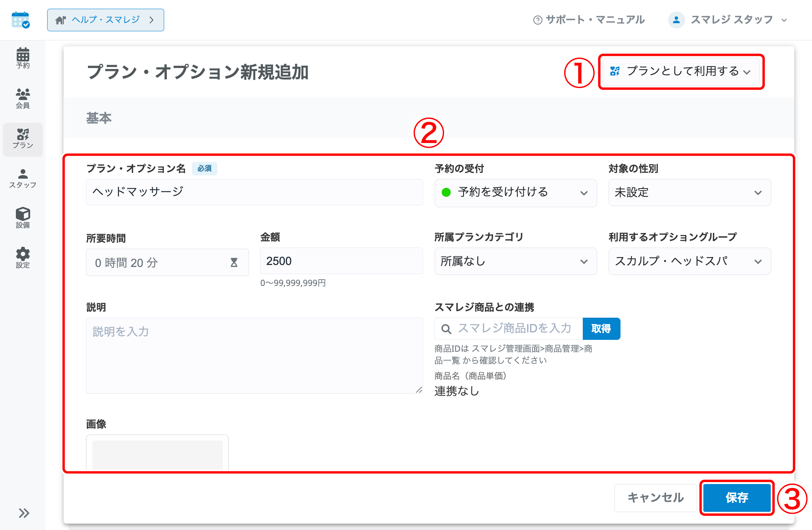Screen dimensions: 812x530
Task: Open the スタッフ sidebar icon
Action: point(23,179)
